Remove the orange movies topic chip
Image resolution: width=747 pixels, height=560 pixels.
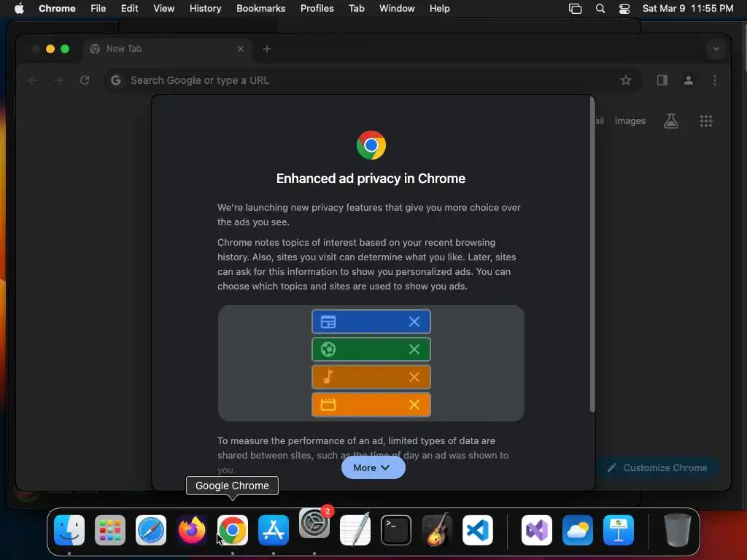[414, 405]
